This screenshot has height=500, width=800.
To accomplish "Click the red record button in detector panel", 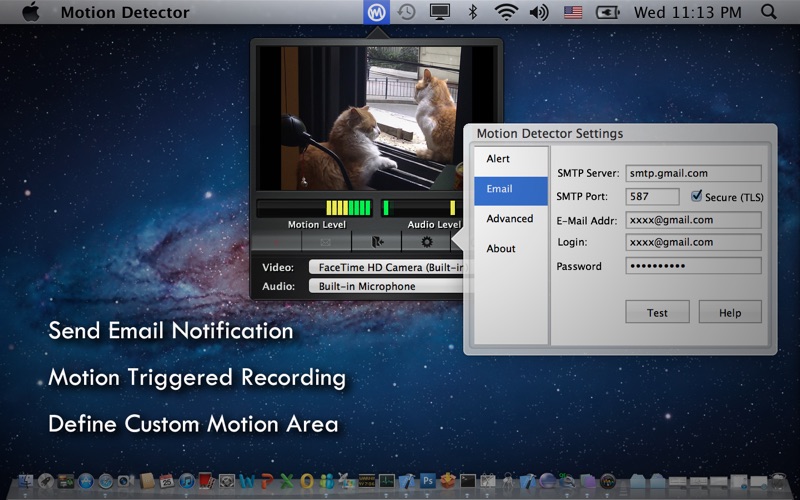I will (x=276, y=242).
